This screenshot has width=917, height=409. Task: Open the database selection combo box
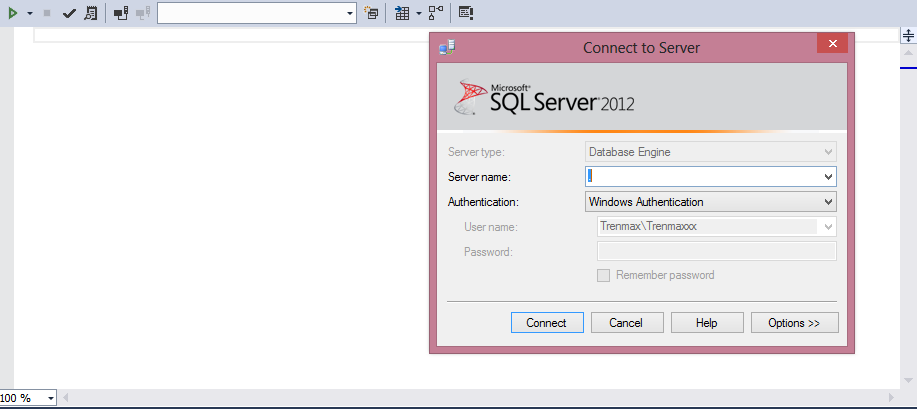257,13
